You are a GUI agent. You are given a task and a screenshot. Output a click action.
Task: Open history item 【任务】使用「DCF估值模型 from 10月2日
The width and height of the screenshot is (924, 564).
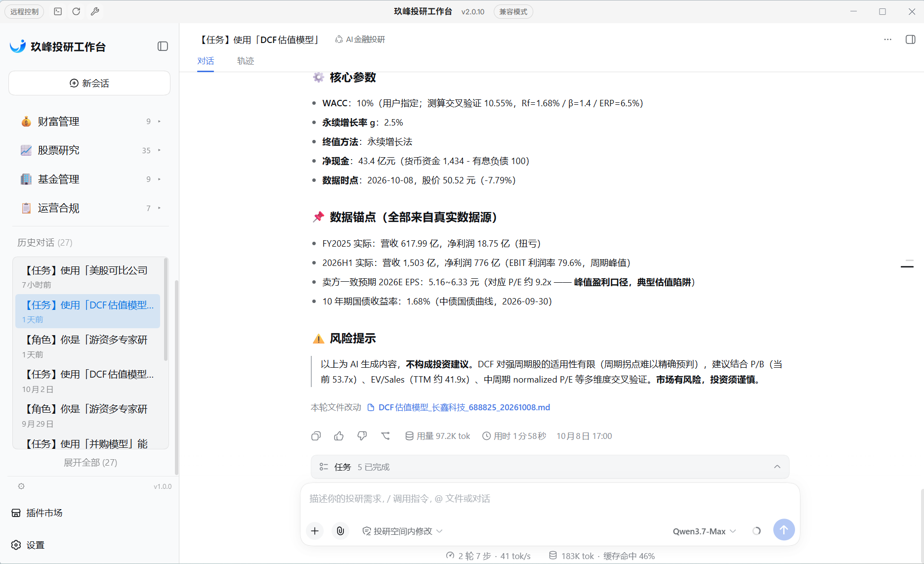coord(88,381)
